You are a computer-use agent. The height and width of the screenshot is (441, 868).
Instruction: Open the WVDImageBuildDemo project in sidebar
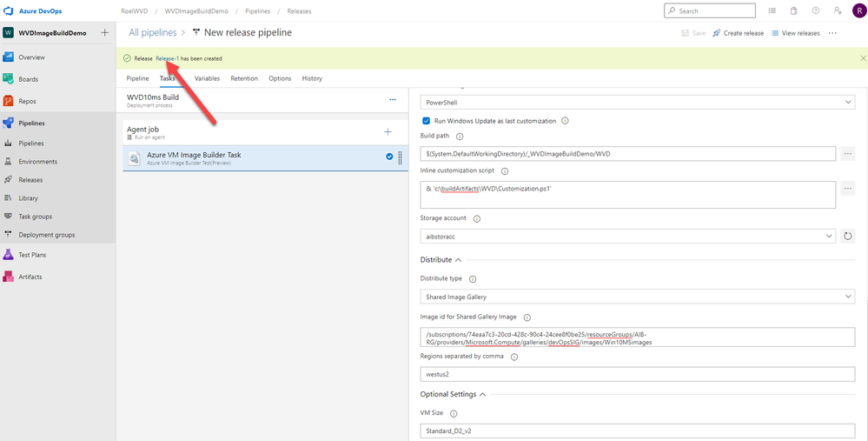(x=53, y=33)
